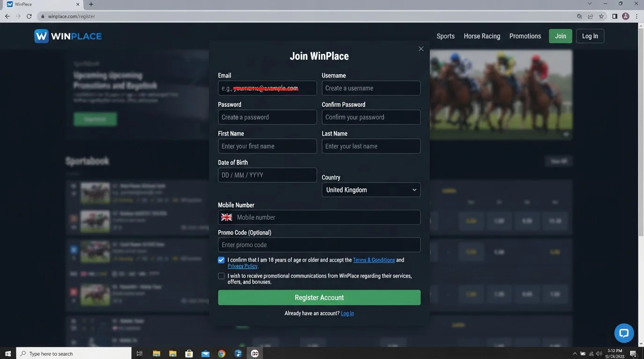Open the Horse Racing menu
This screenshot has height=359, width=644.
[x=482, y=36]
